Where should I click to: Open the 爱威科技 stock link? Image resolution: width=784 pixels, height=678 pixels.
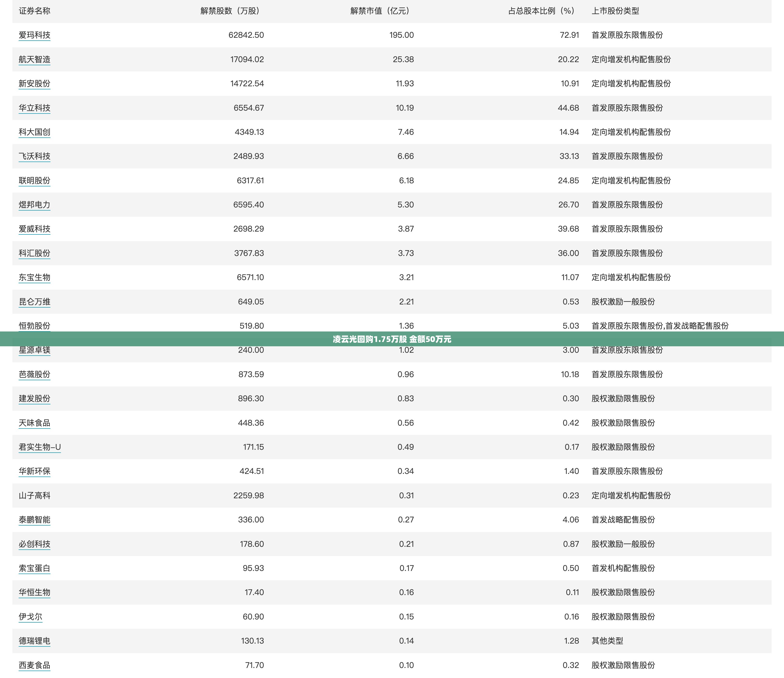point(34,229)
